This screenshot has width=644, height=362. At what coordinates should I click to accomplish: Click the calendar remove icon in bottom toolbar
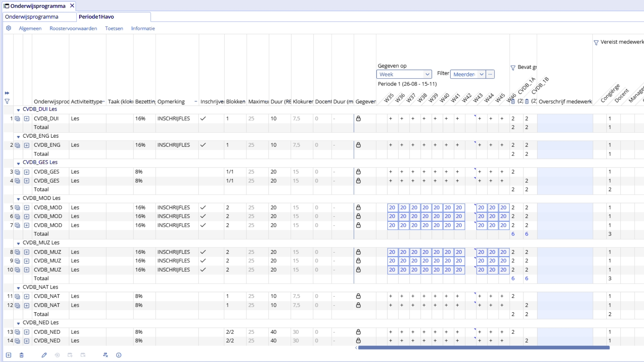83,355
